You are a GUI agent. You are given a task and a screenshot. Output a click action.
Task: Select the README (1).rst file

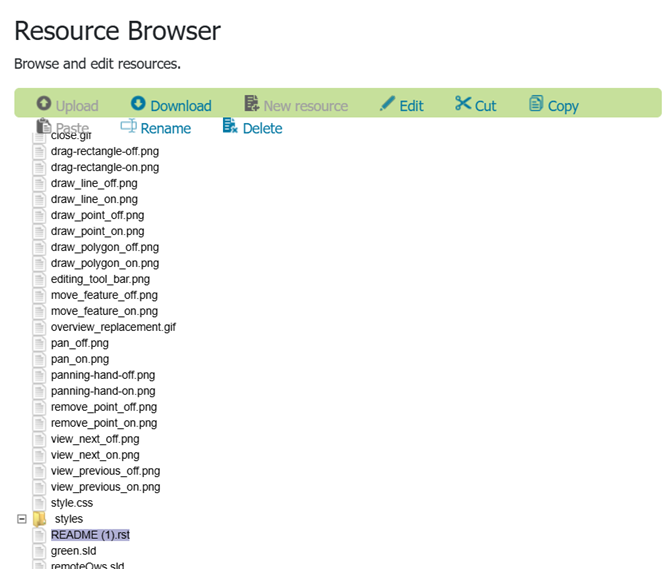90,535
